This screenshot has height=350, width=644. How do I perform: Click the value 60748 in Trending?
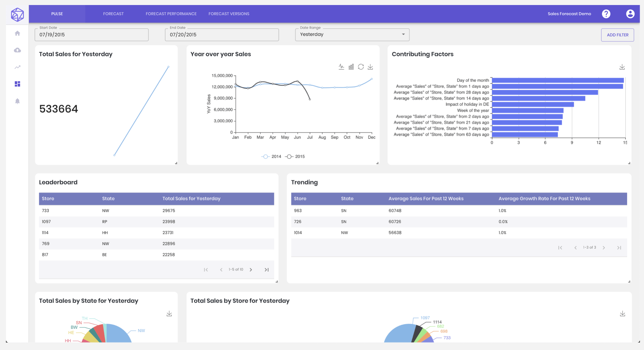pos(395,211)
